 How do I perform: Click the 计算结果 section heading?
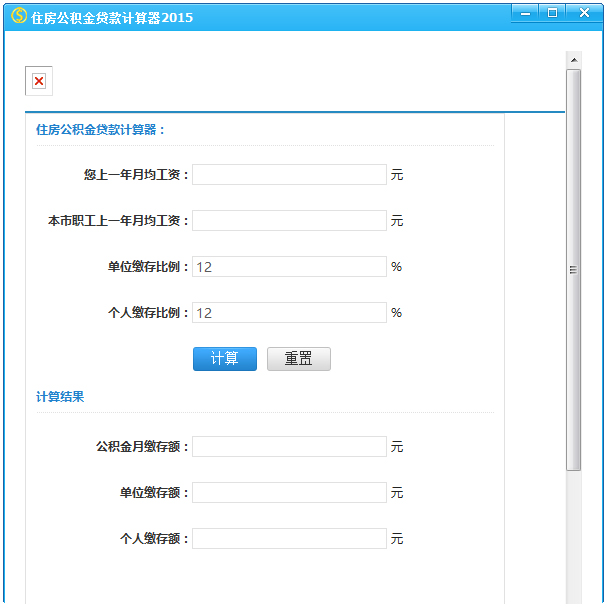(x=60, y=397)
